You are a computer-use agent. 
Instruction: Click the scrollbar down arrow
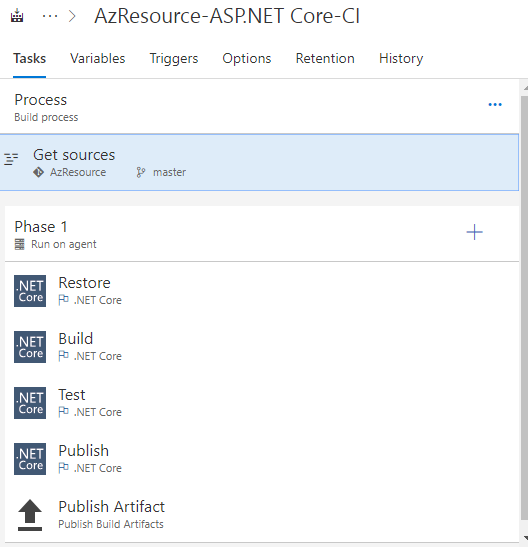pos(525,538)
